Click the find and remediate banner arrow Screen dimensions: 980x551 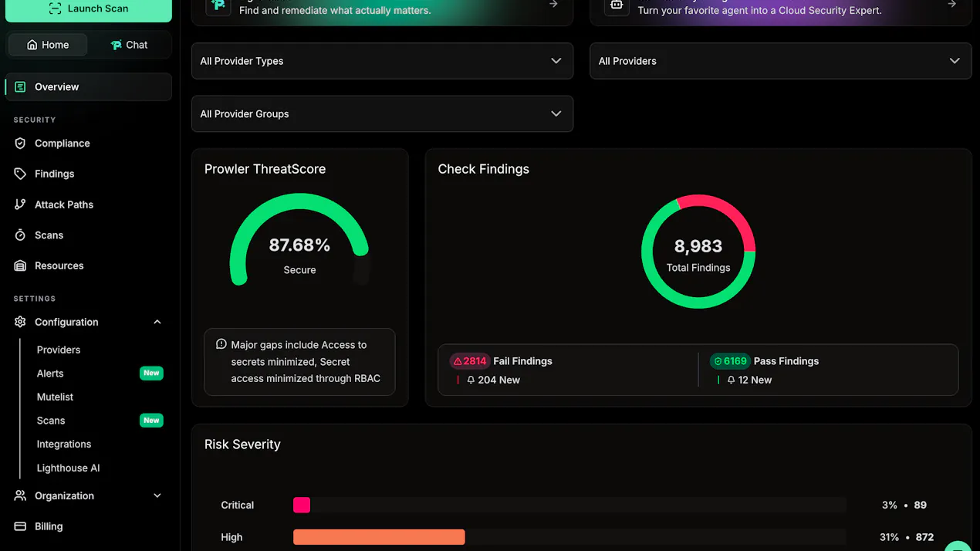coord(553,5)
